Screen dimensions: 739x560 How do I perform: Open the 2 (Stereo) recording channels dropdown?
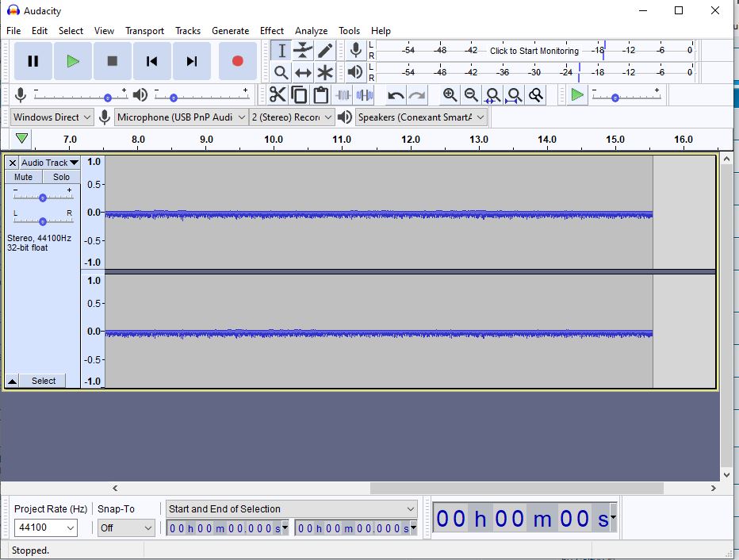(292, 117)
